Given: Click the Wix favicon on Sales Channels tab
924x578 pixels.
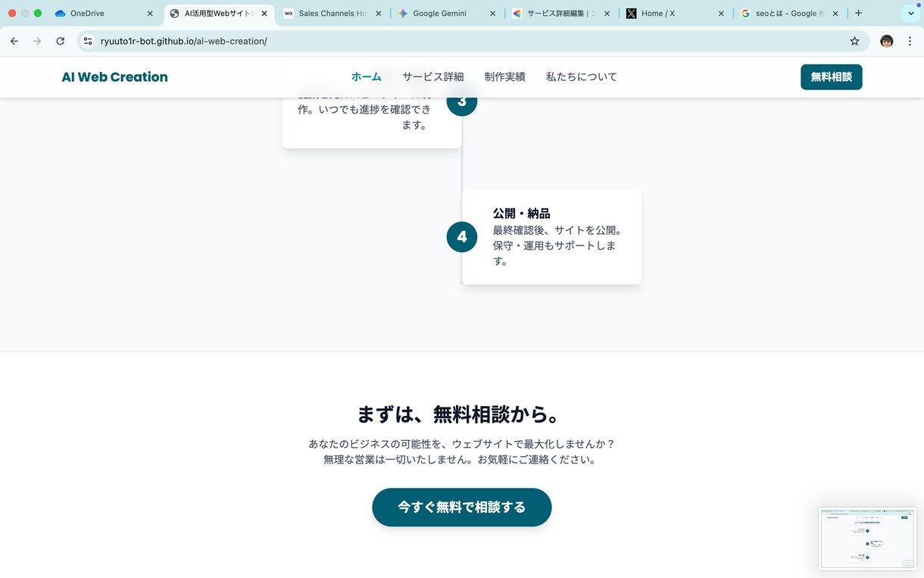Looking at the screenshot, I should 289,14.
